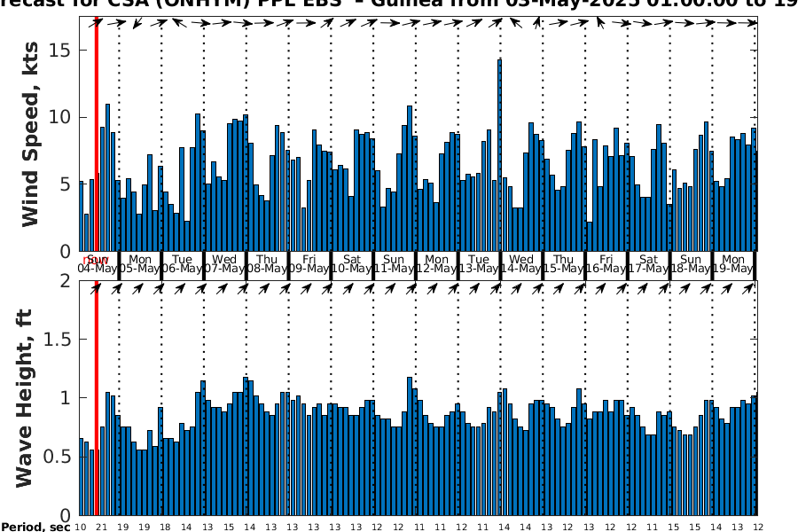This screenshot has width=798, height=532.
Task: Click the period value 18
Action: pos(165,528)
